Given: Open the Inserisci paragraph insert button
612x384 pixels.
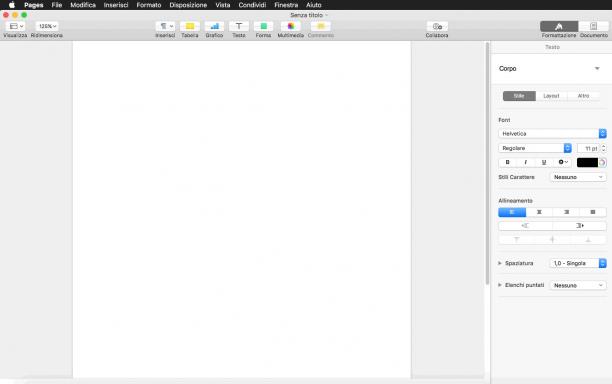Looking at the screenshot, I should pyautogui.click(x=165, y=26).
